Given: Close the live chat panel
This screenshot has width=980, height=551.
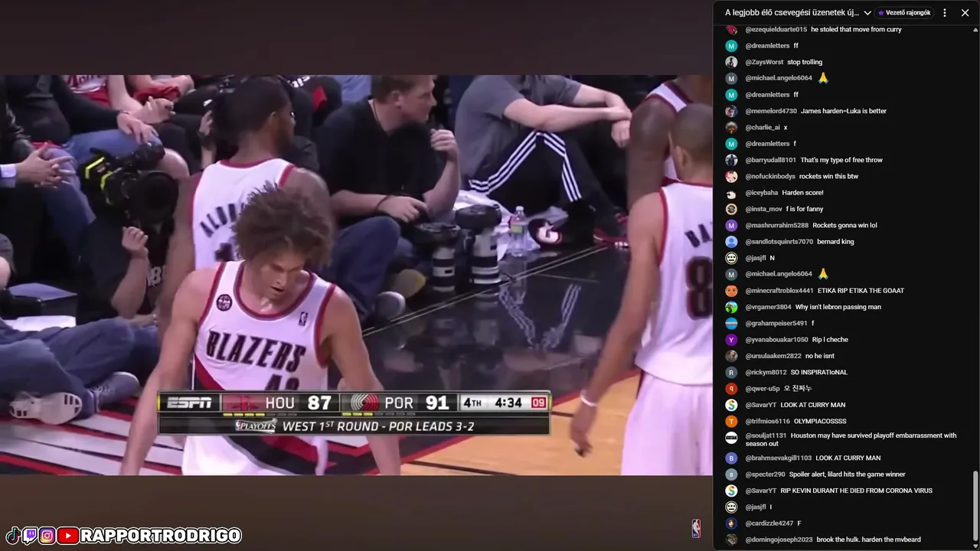Looking at the screenshot, I should 965,12.
